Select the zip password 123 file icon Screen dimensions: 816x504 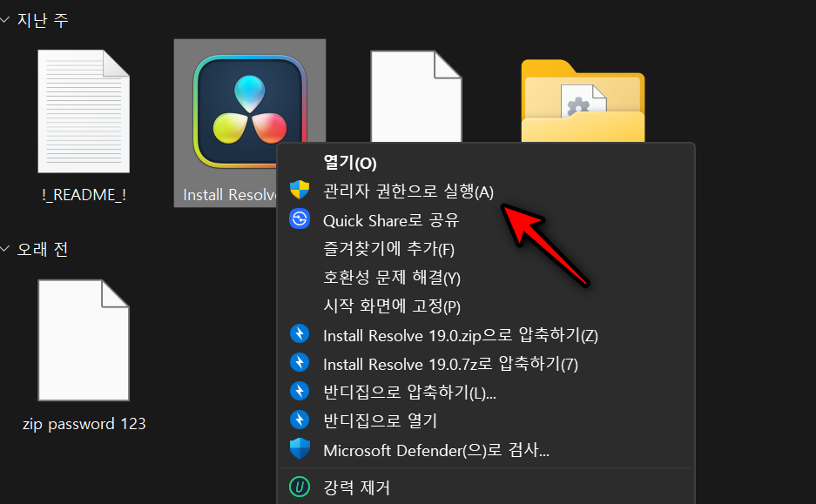point(84,340)
